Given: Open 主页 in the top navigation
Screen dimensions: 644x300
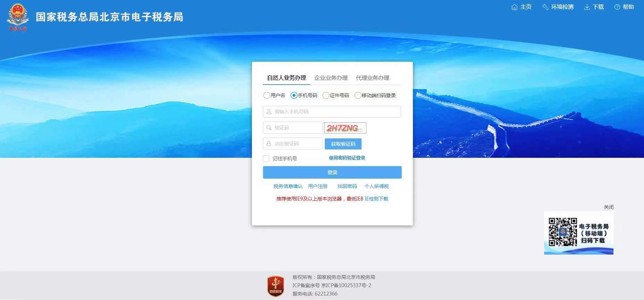Looking at the screenshot, I should 526,7.
